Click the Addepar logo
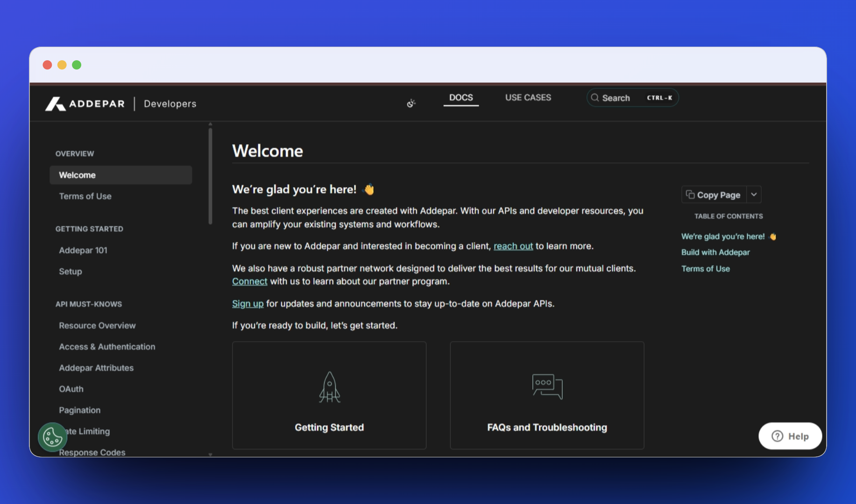This screenshot has width=856, height=504. point(85,104)
